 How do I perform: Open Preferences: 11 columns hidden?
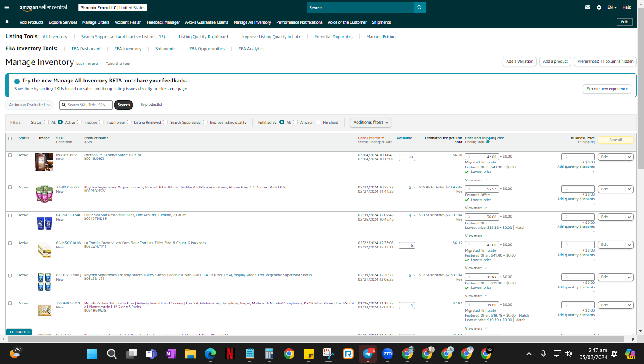(x=606, y=61)
